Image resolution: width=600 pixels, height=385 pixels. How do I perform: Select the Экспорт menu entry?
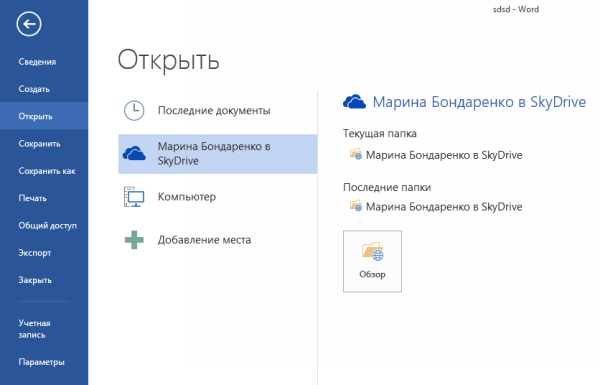pyautogui.click(x=34, y=253)
